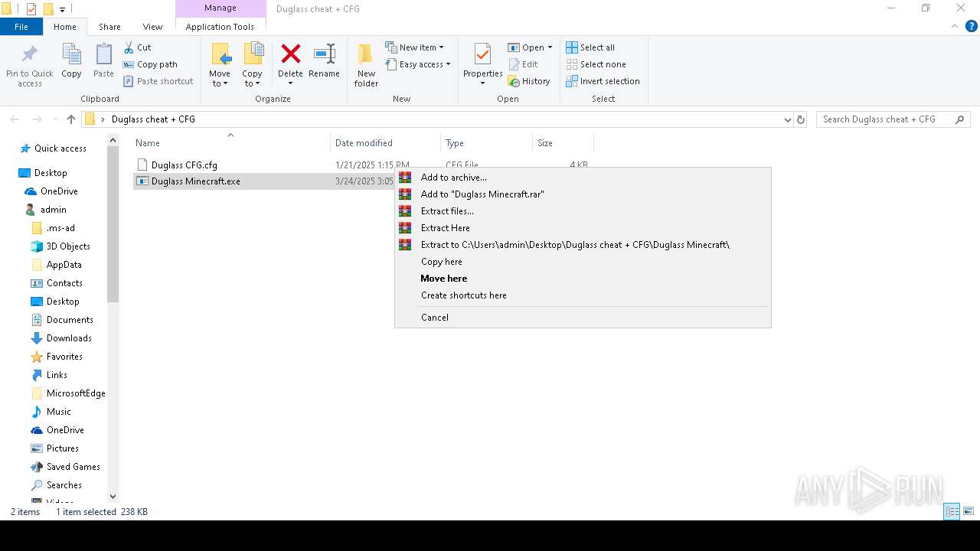Open the File tab

(x=21, y=27)
